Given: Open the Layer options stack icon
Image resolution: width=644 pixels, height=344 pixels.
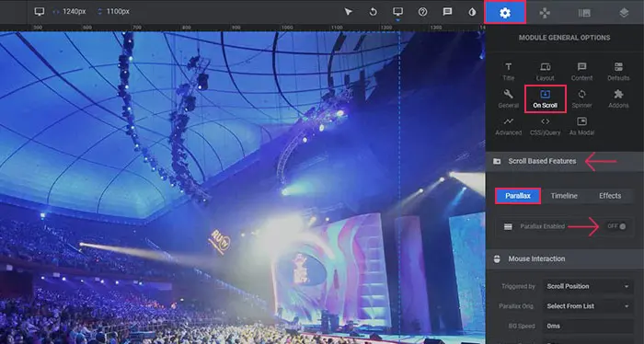Looking at the screenshot, I should [x=624, y=13].
